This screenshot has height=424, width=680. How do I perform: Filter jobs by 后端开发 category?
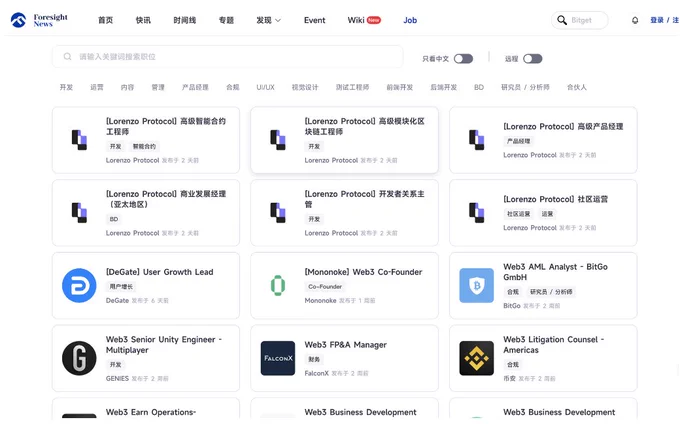pyautogui.click(x=444, y=87)
